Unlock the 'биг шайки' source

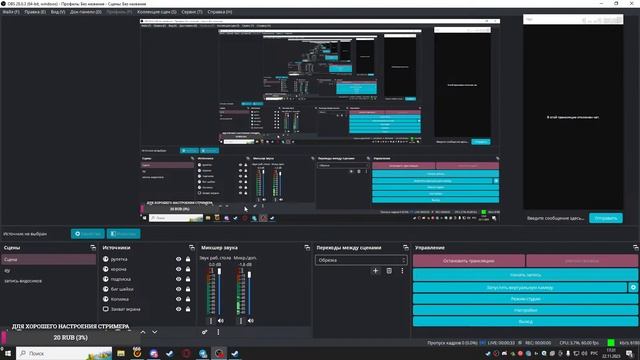coord(188,289)
